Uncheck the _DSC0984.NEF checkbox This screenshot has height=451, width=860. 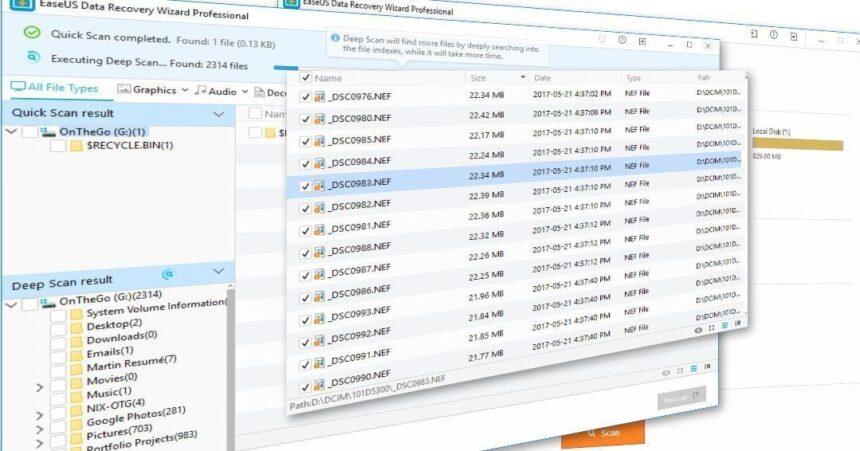click(x=305, y=164)
